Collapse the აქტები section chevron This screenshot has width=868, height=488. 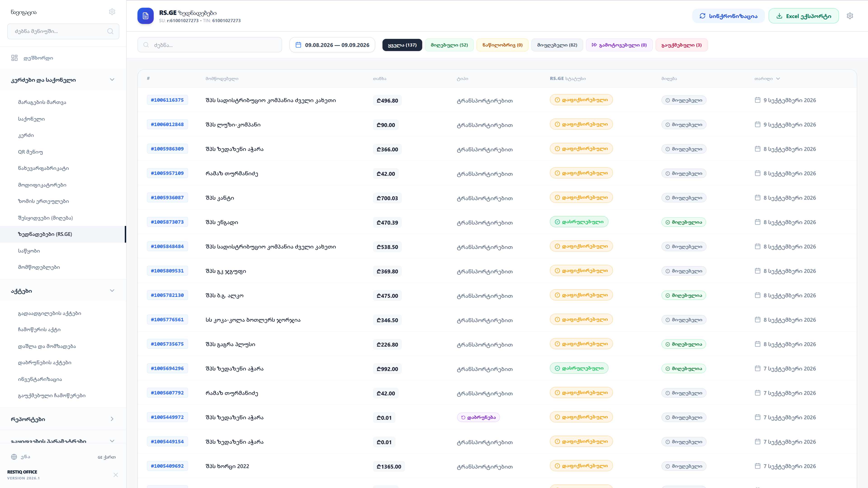[x=112, y=291]
